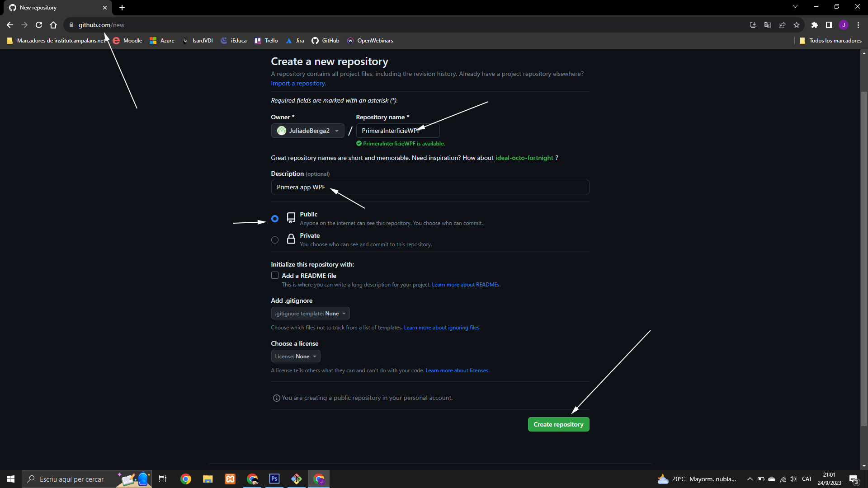Viewport: 868px width, 488px height.
Task: Select the Public visibility radio button
Action: click(275, 219)
